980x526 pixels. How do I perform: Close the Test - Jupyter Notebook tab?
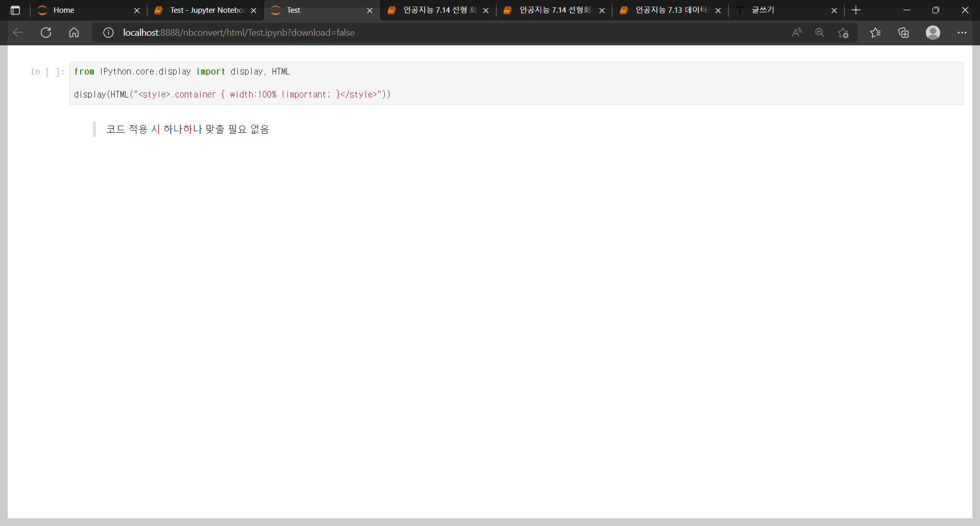click(x=254, y=10)
